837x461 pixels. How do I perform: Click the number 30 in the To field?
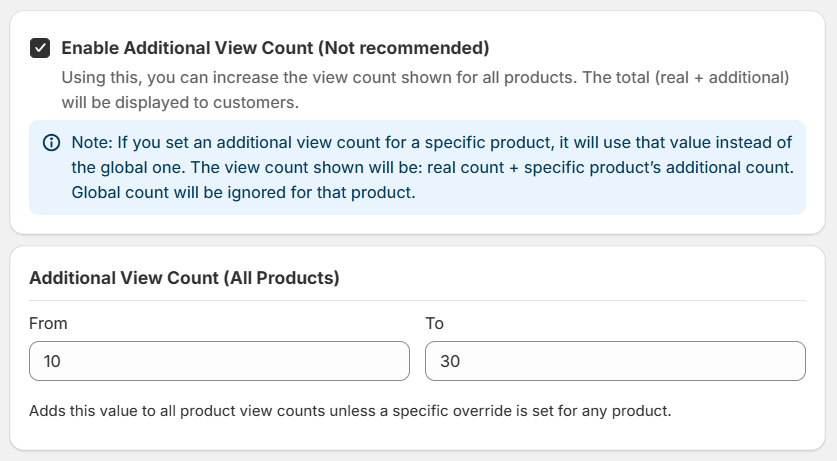[x=449, y=361]
